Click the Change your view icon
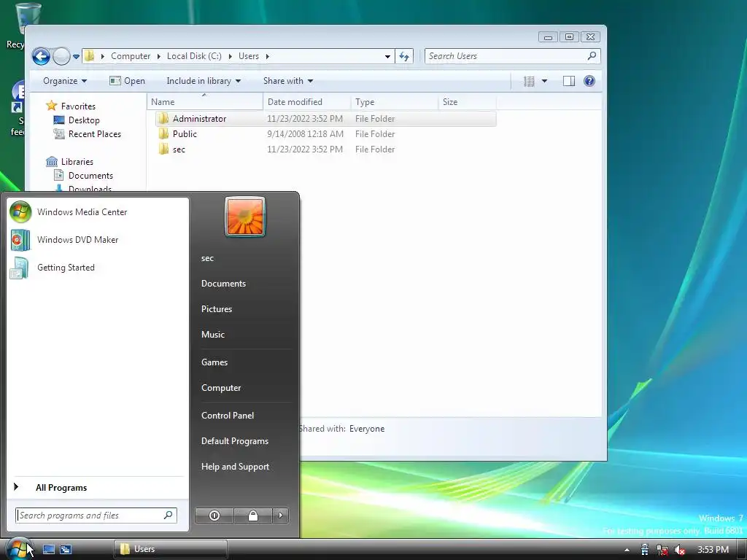The image size is (747, 560). (529, 82)
